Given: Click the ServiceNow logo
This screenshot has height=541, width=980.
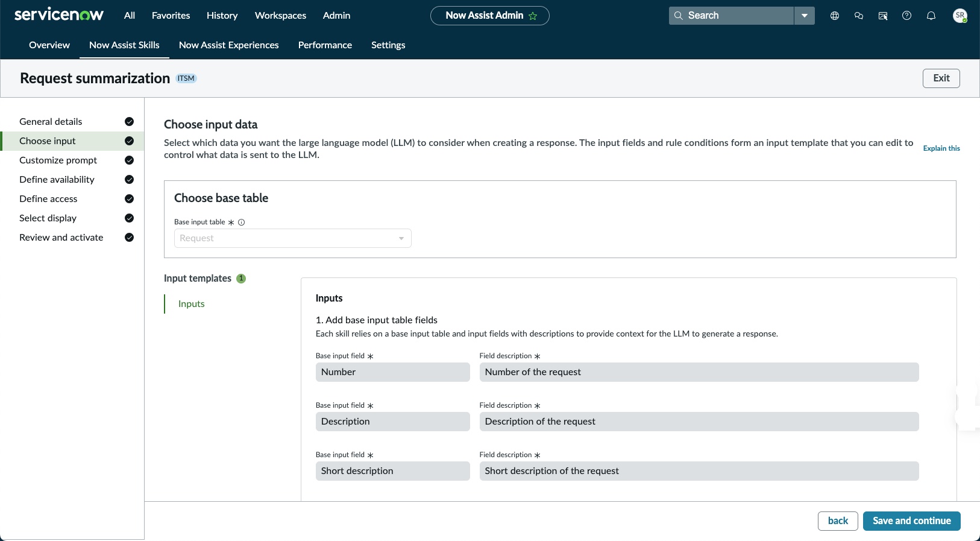Looking at the screenshot, I should point(59,14).
